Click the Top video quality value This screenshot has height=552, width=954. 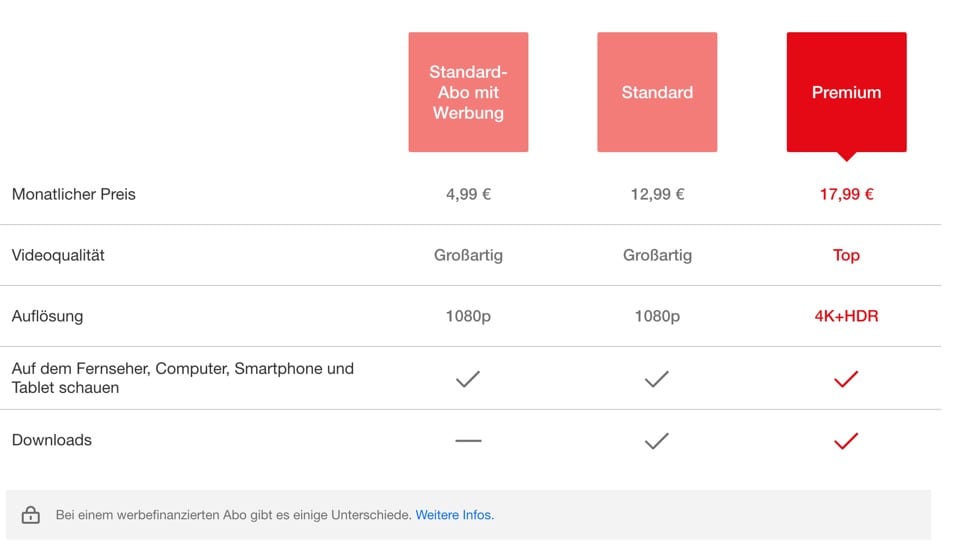pyautogui.click(x=846, y=255)
